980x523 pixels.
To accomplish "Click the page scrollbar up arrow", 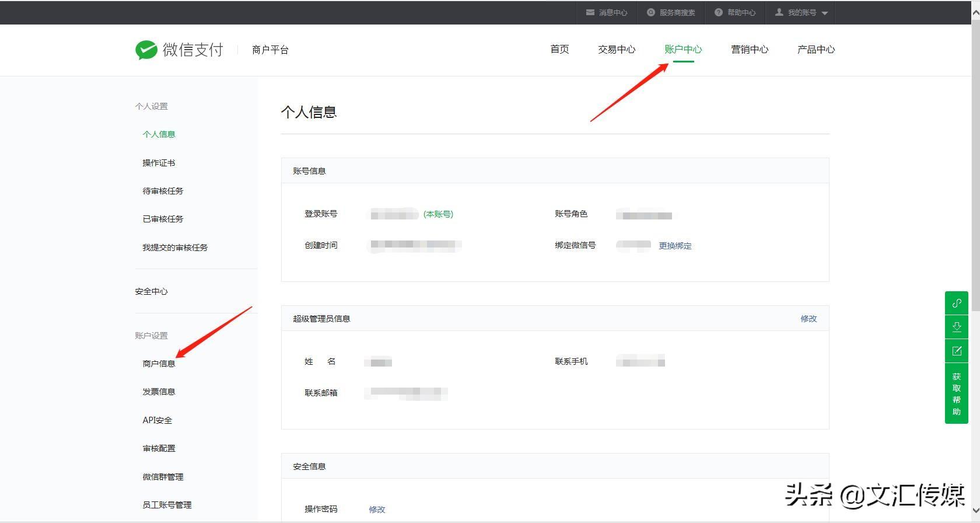I will coord(975,13).
